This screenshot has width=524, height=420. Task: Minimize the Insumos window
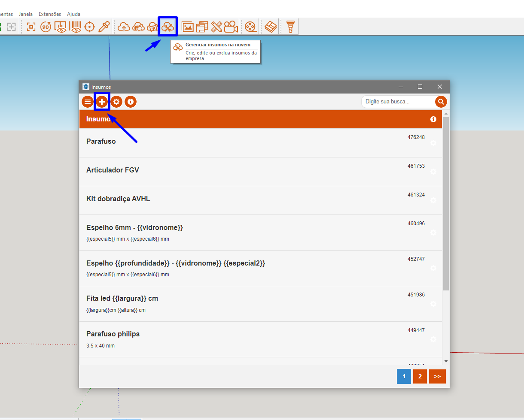400,87
